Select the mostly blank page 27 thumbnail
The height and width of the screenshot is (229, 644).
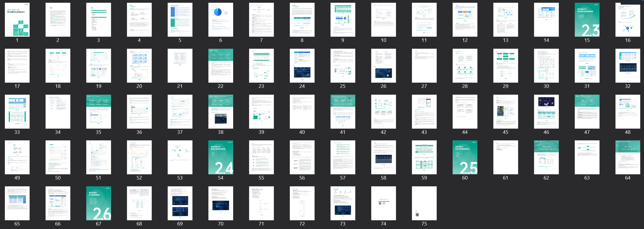424,66
